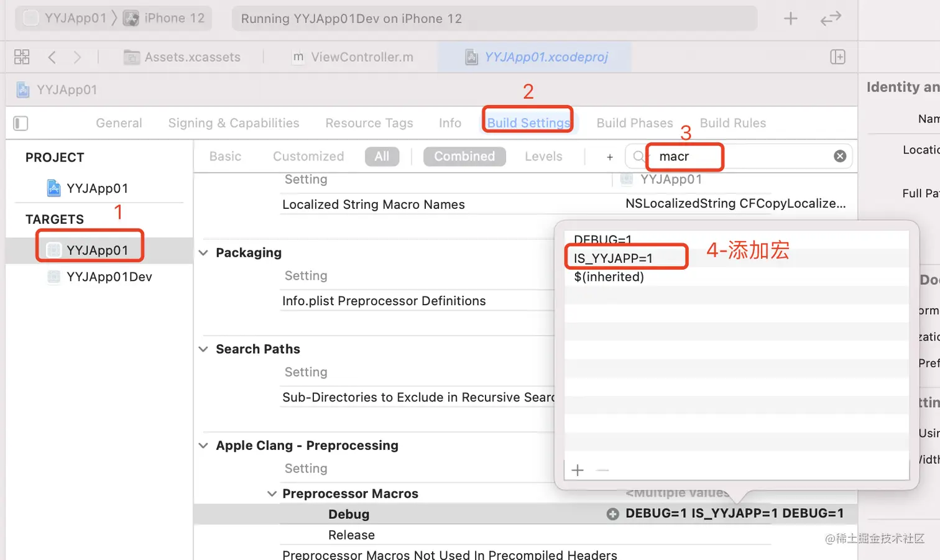Switch to the General tab
Viewport: 940px width, 560px height.
[x=119, y=123]
